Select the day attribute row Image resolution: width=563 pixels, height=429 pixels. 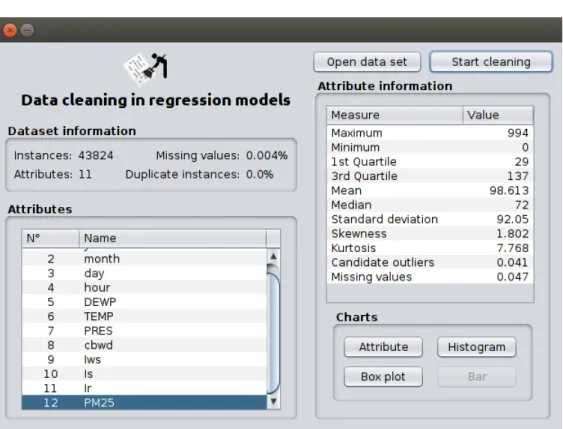click(144, 273)
